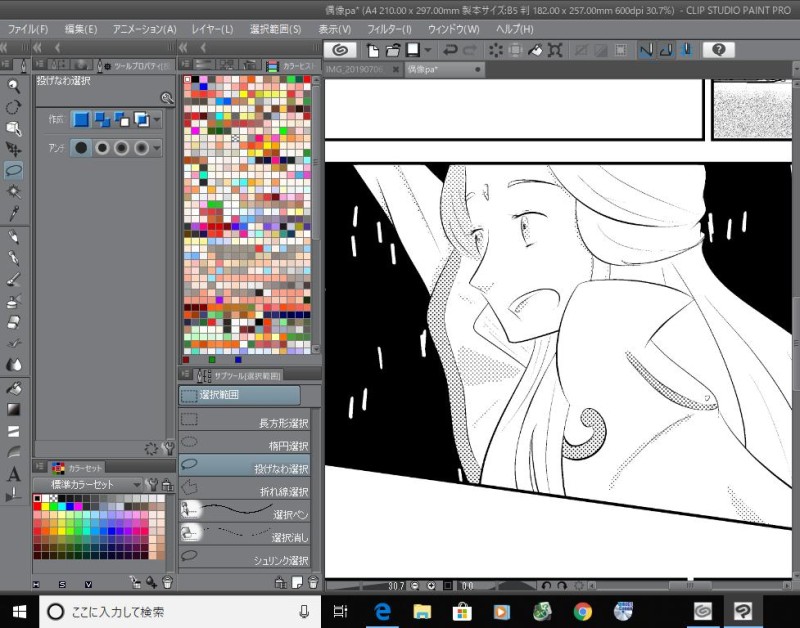Image resolution: width=800 pixels, height=628 pixels.
Task: Select the Move layer tool
Action: [14, 149]
